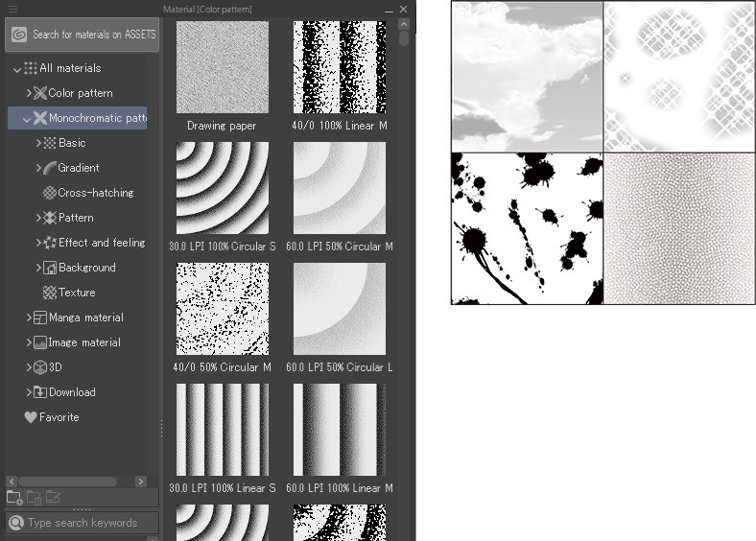The height and width of the screenshot is (541, 756).
Task: Expand the Effect and feeling subfolder
Action: (x=38, y=243)
